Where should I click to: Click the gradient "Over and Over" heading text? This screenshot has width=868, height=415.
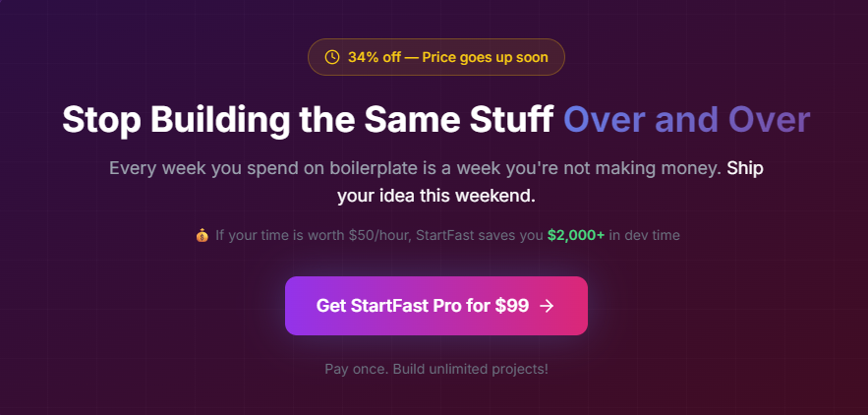[x=686, y=120]
